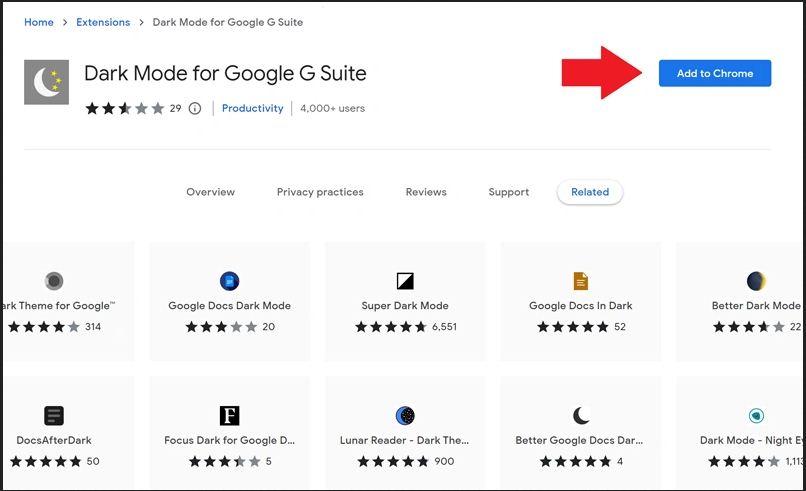The height and width of the screenshot is (491, 806).
Task: Open the Lunar Reader - Dark The... title
Action: tap(404, 440)
